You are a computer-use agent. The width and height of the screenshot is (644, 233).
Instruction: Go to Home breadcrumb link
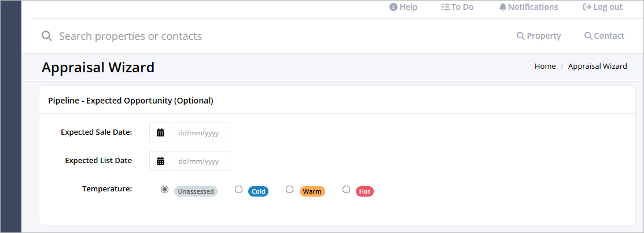pos(545,66)
